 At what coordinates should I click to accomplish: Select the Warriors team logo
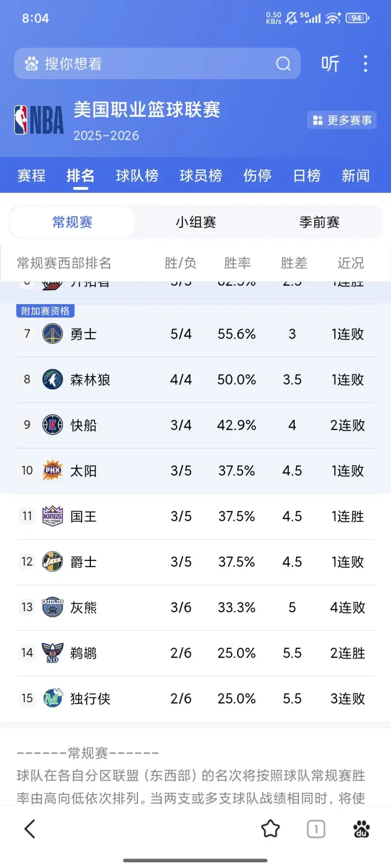point(52,334)
